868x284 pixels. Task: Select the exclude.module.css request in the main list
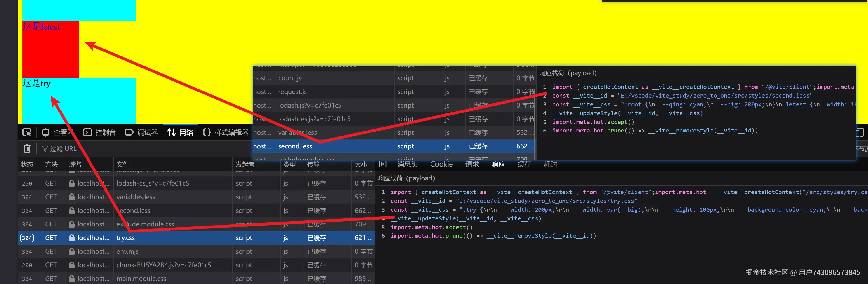pyautogui.click(x=145, y=224)
